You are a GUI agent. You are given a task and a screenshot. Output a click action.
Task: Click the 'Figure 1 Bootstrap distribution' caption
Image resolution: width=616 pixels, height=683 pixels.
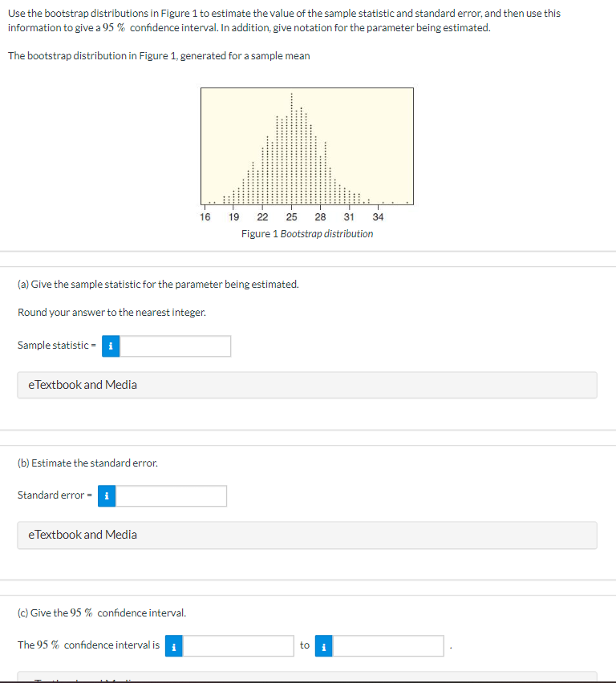pos(307,233)
